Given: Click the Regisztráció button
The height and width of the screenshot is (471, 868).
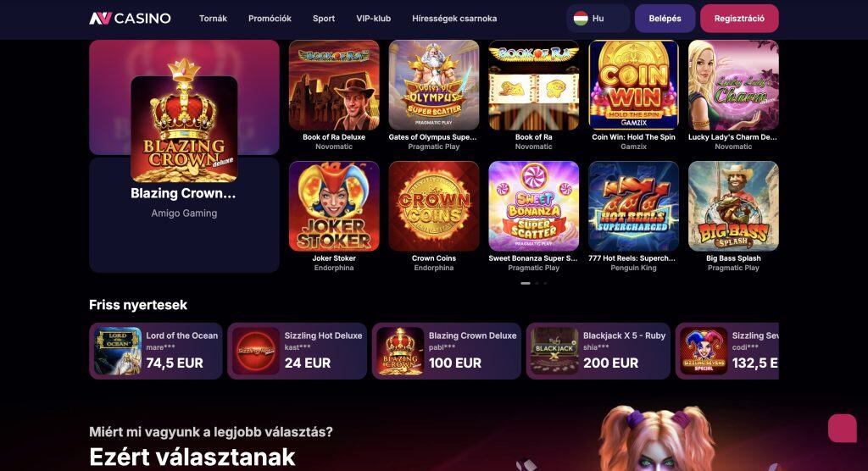Looking at the screenshot, I should (x=739, y=19).
